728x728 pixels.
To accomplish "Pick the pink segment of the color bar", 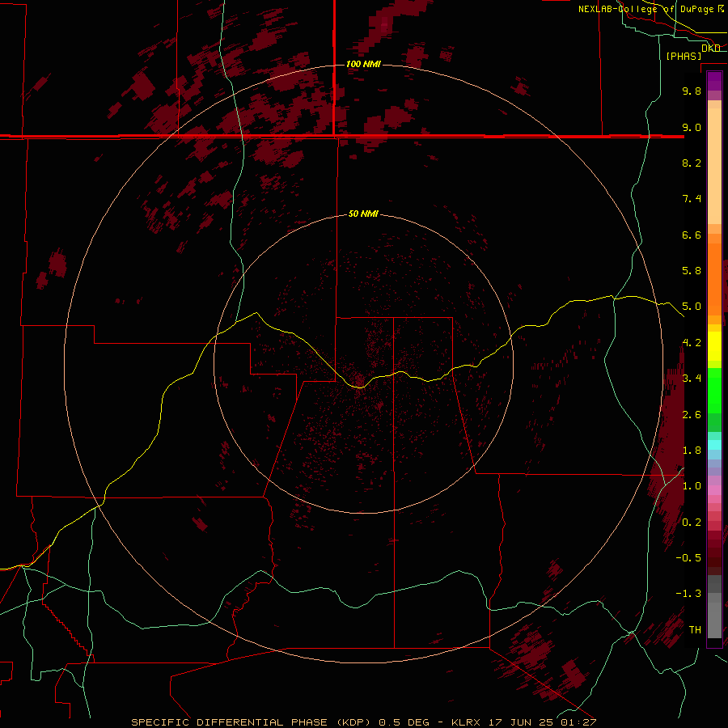I will 714,490.
